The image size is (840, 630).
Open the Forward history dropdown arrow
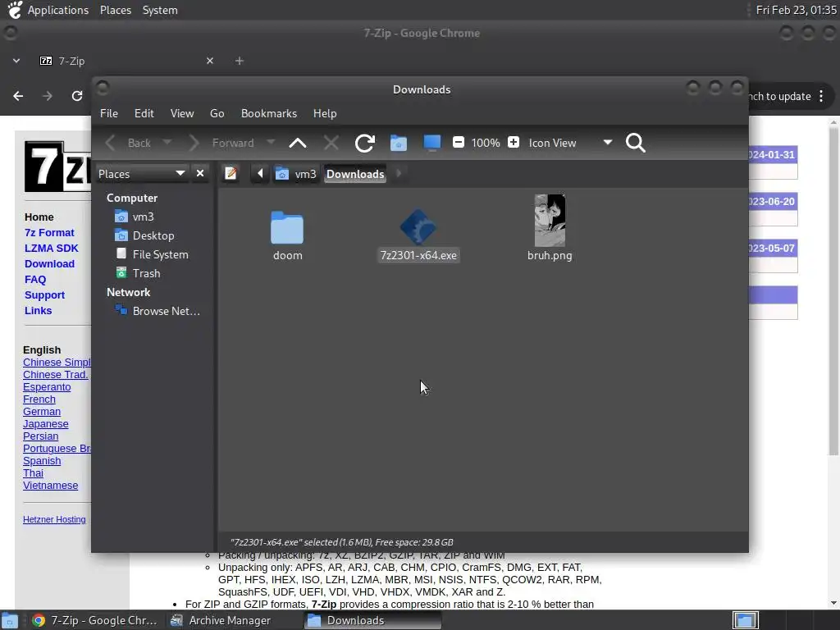pos(271,143)
